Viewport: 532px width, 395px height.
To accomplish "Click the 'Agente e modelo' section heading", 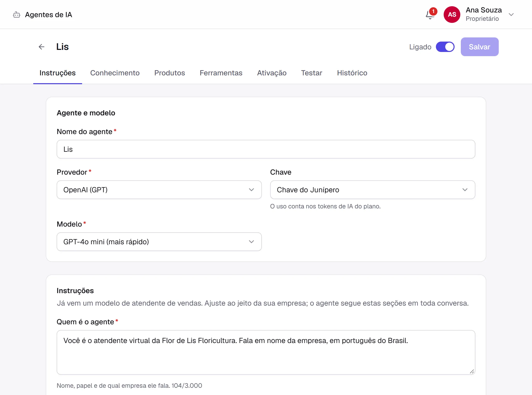I will [x=86, y=113].
